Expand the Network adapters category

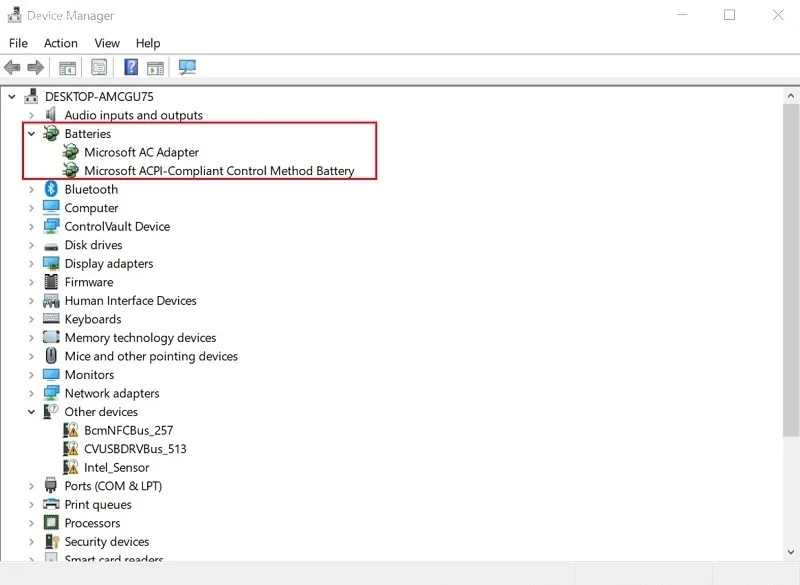tap(31, 394)
